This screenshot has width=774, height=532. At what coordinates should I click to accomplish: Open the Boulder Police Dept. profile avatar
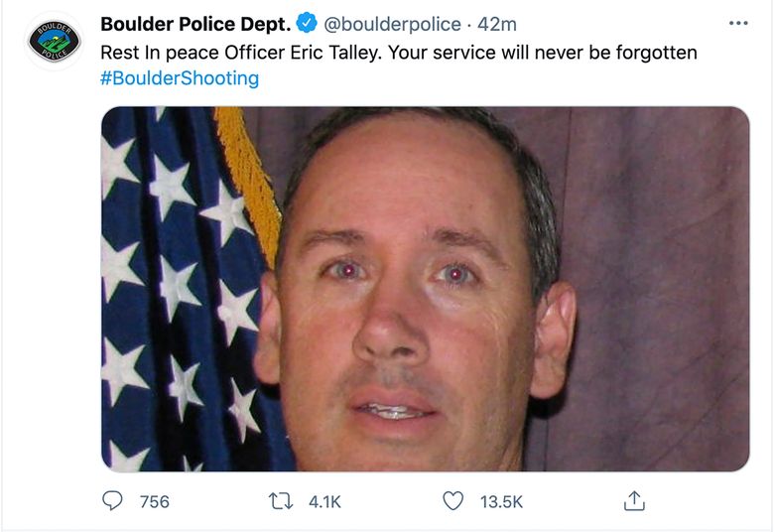click(55, 42)
